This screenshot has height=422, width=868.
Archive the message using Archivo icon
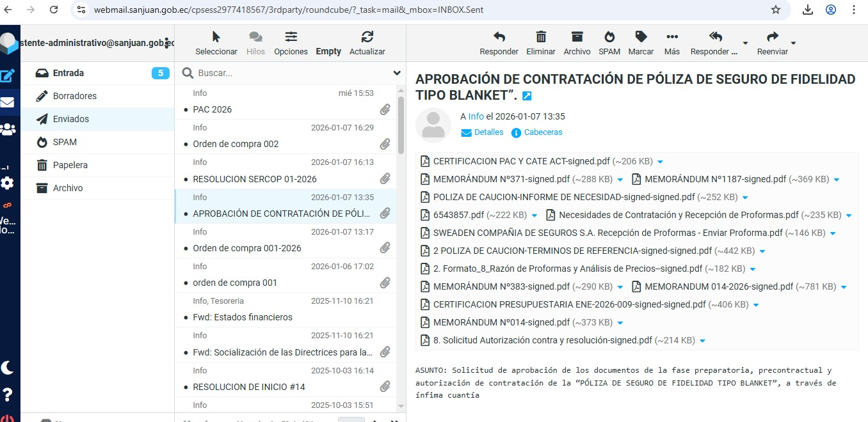pyautogui.click(x=577, y=37)
